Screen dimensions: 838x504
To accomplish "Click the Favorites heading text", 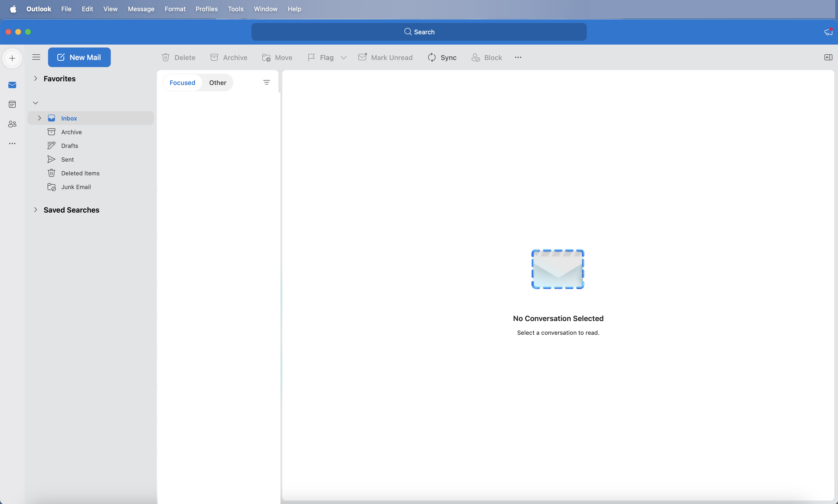I will coord(60,79).
